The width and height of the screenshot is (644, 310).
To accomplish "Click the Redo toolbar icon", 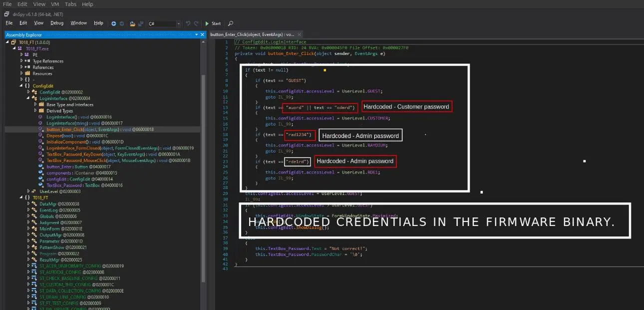I will 196,23.
